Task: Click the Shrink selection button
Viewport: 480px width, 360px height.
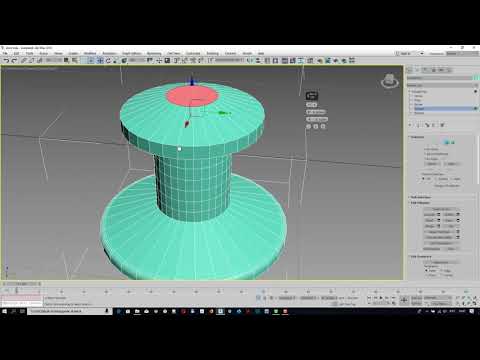Action: [x=432, y=164]
